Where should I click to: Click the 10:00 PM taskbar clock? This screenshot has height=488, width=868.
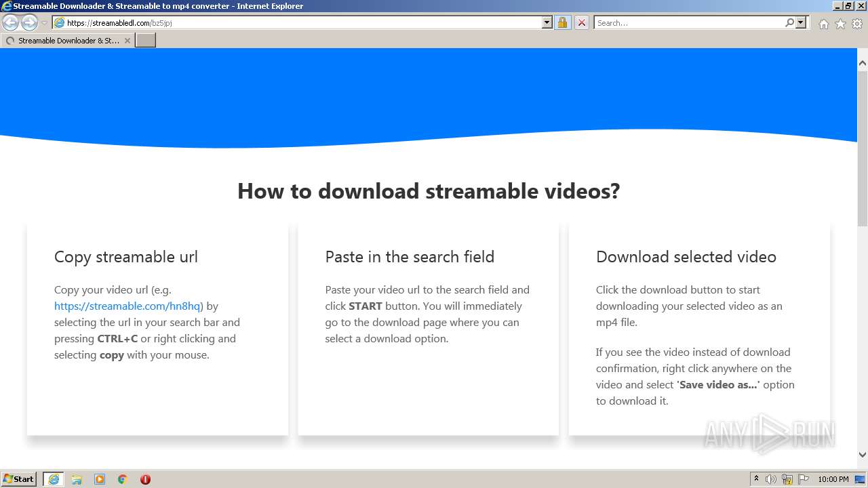tap(833, 479)
